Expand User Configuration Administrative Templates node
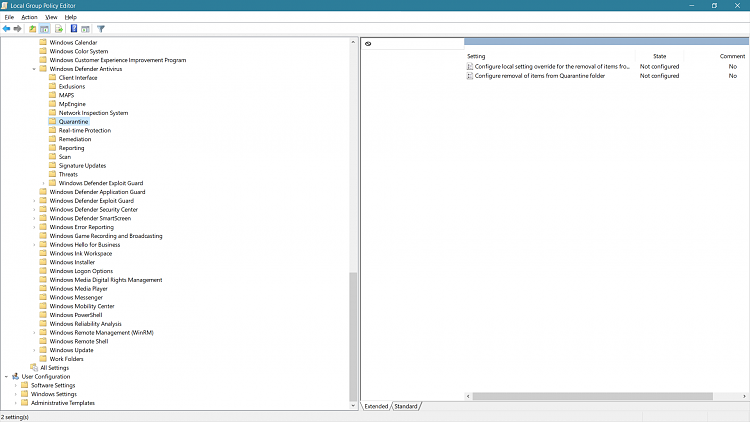 [x=16, y=403]
